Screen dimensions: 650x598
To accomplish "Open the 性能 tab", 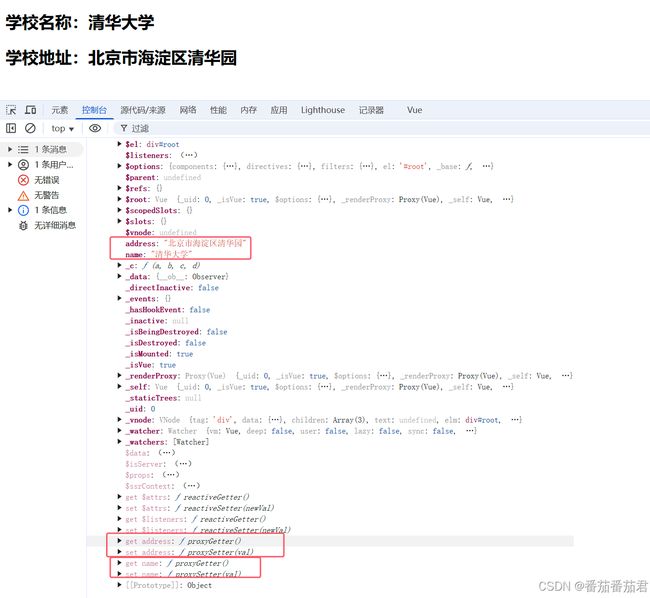I will pyautogui.click(x=218, y=110).
